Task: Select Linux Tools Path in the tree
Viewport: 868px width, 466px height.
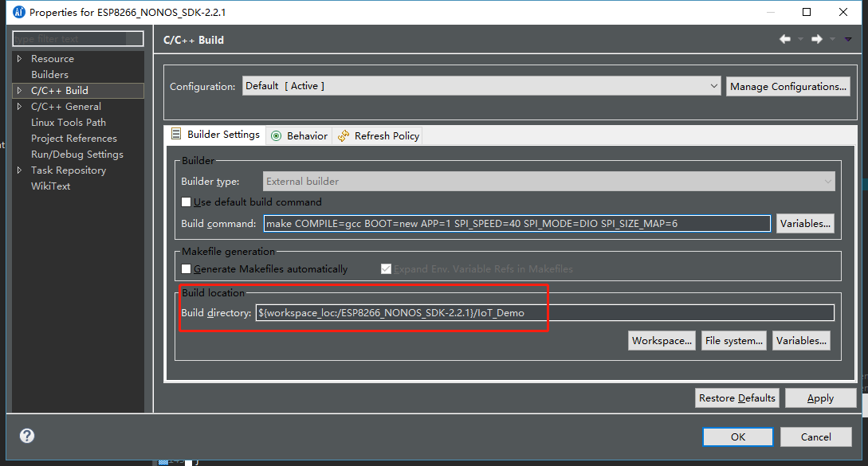Action: coord(68,123)
